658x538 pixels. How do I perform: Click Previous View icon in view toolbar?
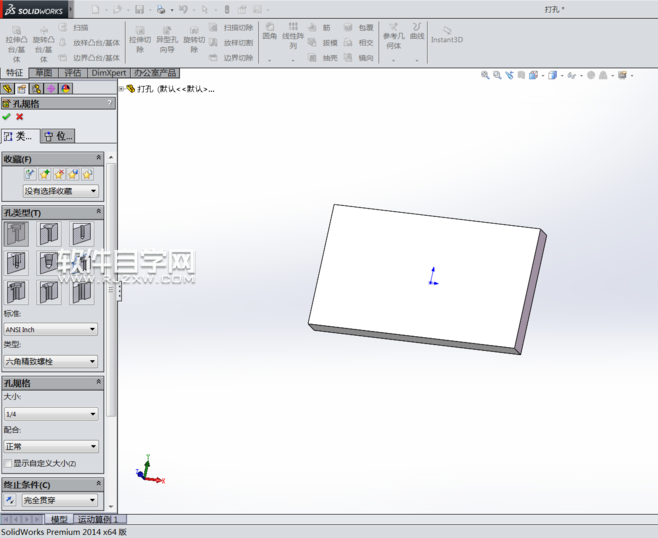(509, 75)
